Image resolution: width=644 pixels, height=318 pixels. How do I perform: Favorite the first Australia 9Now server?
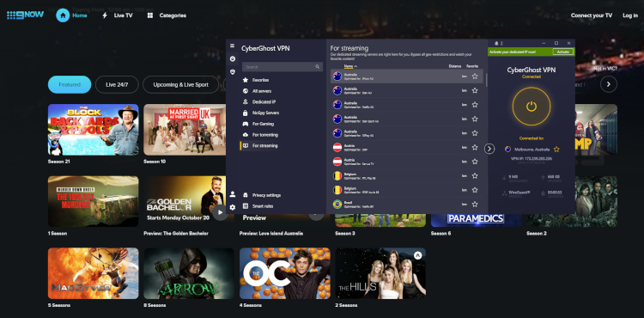click(475, 76)
